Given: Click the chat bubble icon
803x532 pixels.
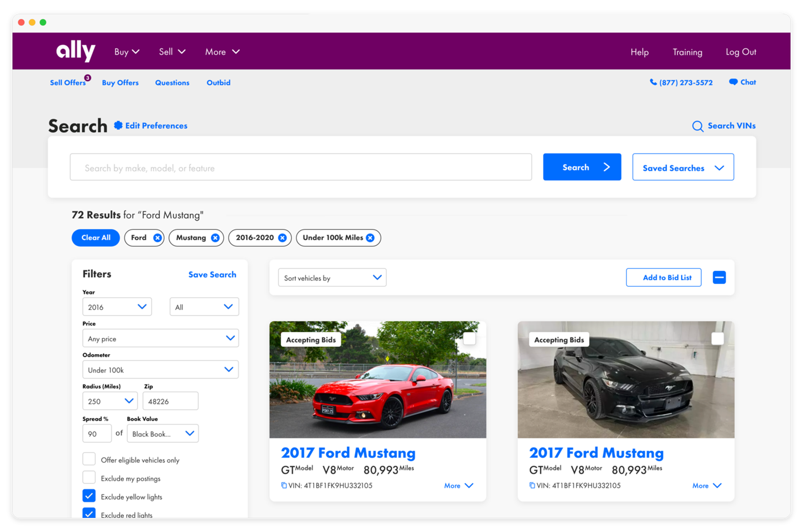Looking at the screenshot, I should pyautogui.click(x=733, y=82).
